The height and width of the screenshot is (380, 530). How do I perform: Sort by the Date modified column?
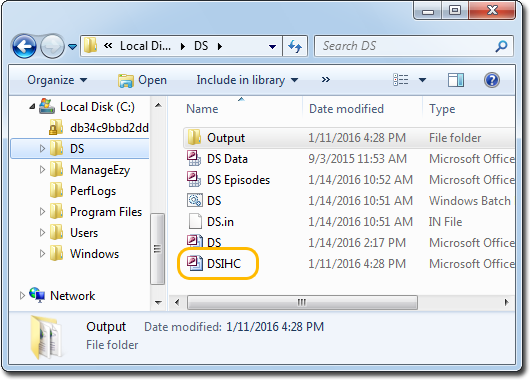tap(346, 109)
